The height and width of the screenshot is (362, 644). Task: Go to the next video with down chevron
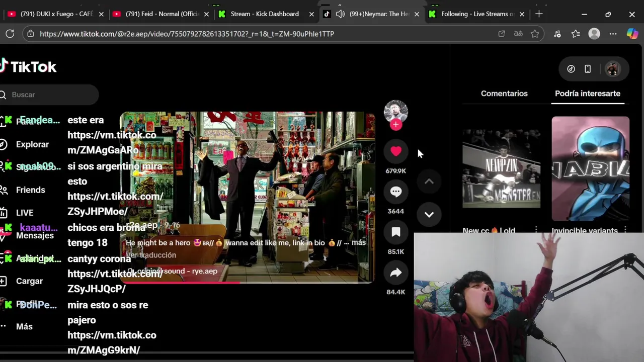429,214
